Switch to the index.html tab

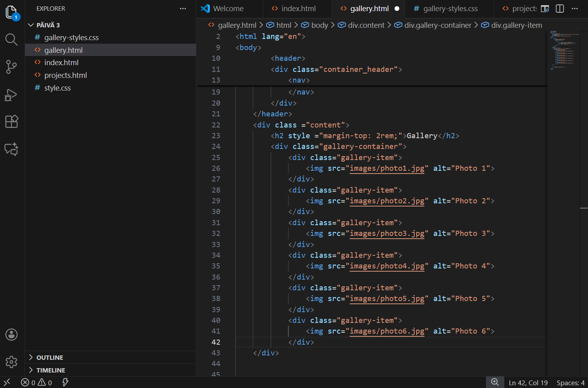(x=297, y=8)
